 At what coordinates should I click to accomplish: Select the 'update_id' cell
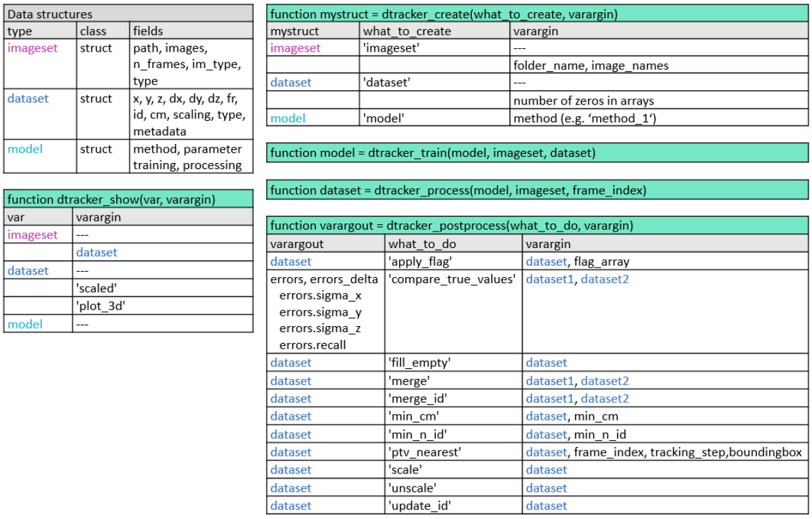pyautogui.click(x=454, y=505)
